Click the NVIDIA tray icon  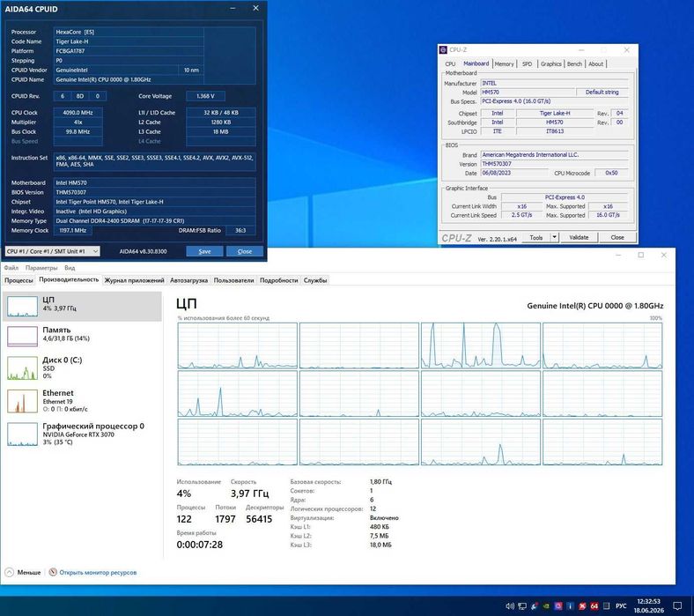point(547,605)
